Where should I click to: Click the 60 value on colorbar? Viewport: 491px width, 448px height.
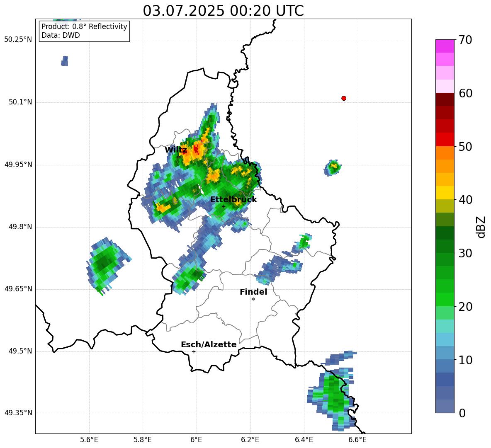[x=465, y=93]
